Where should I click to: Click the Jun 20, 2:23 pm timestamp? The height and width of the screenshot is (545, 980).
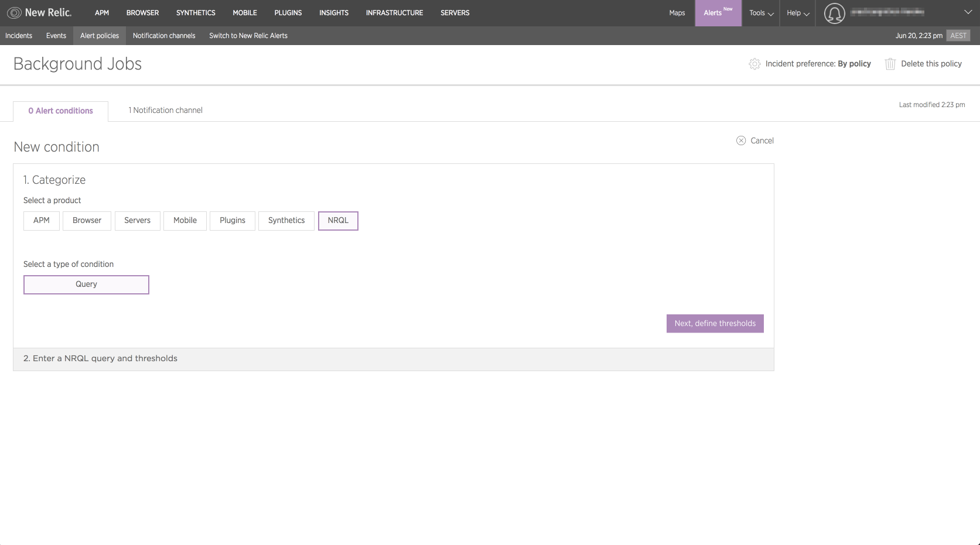[918, 36]
